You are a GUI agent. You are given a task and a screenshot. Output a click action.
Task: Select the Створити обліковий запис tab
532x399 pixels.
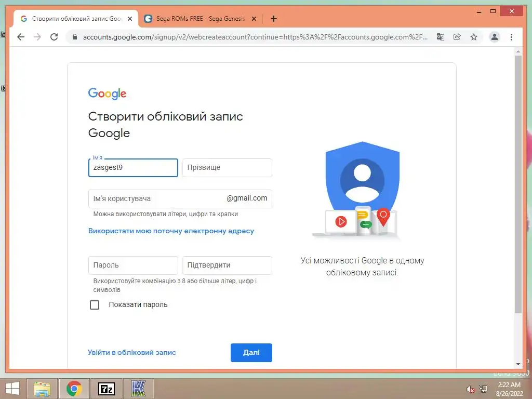point(76,19)
